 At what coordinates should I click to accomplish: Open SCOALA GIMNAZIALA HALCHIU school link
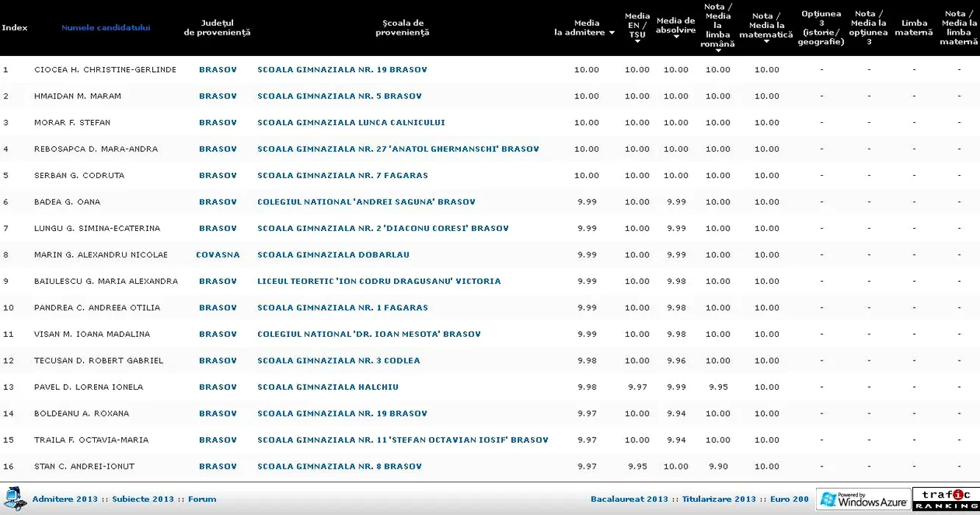coord(328,387)
